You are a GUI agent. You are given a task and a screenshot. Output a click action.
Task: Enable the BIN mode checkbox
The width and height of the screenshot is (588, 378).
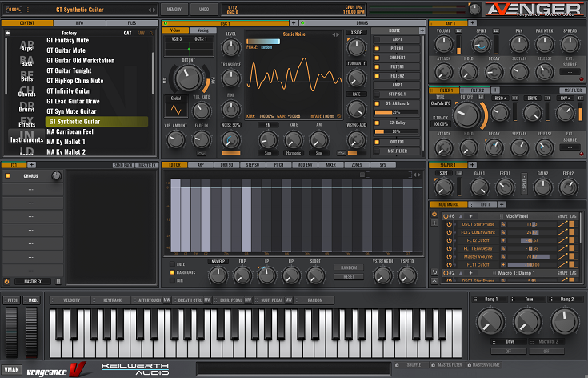[x=172, y=281]
